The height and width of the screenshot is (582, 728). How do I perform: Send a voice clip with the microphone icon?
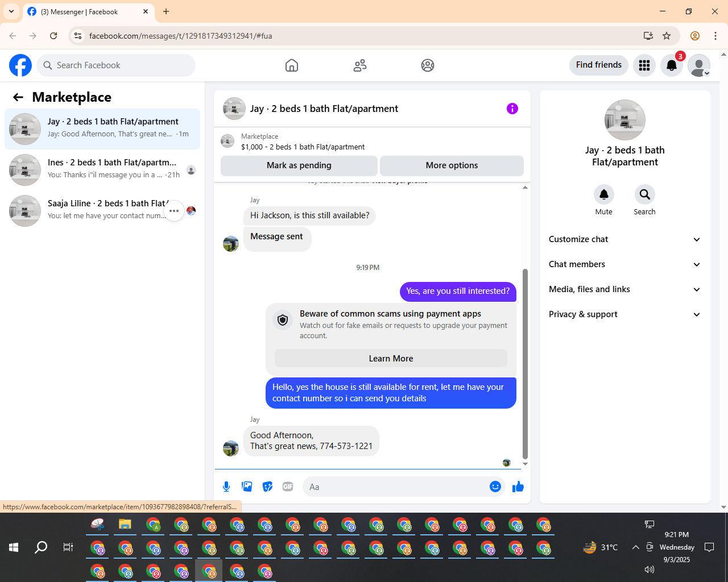point(226,487)
